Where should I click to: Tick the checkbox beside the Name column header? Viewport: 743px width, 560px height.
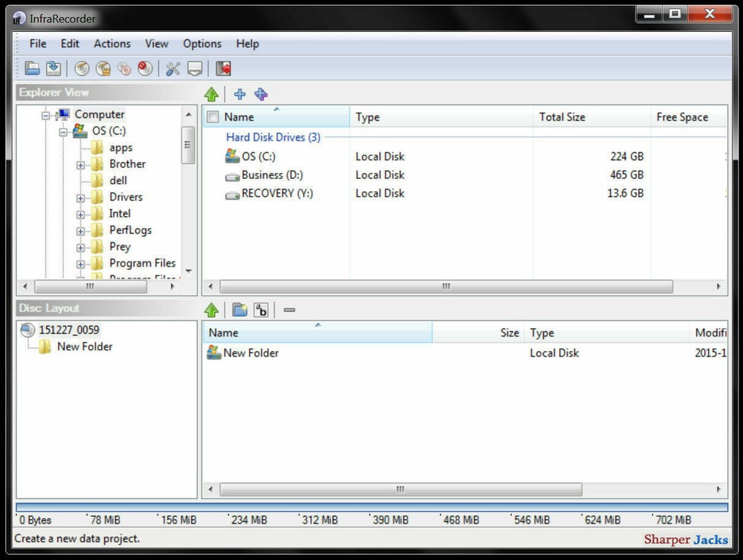[x=212, y=117]
